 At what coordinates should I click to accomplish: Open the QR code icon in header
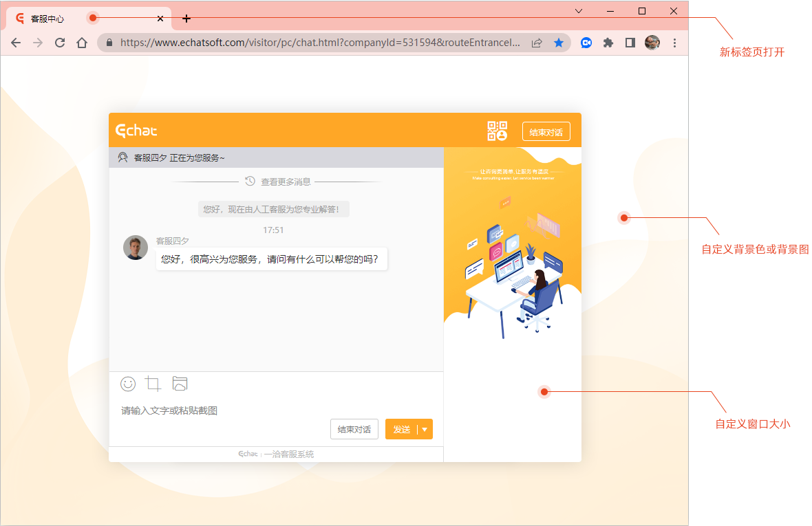497,131
